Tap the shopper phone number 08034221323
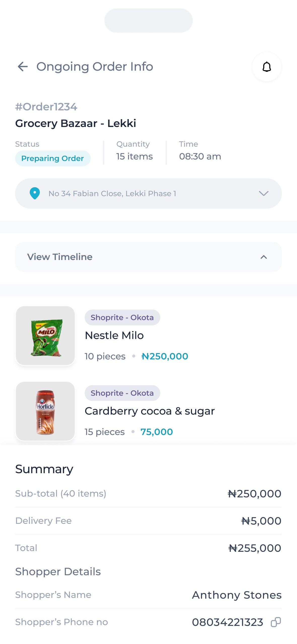 pyautogui.click(x=227, y=622)
